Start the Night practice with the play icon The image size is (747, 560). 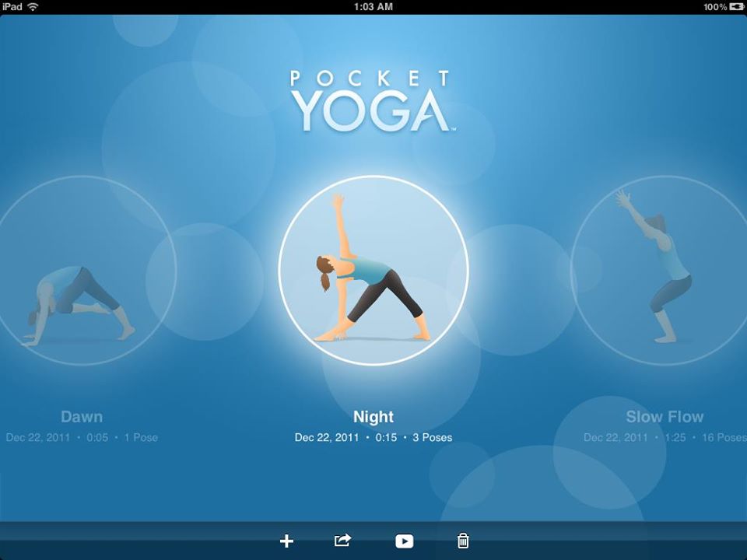[x=403, y=541]
